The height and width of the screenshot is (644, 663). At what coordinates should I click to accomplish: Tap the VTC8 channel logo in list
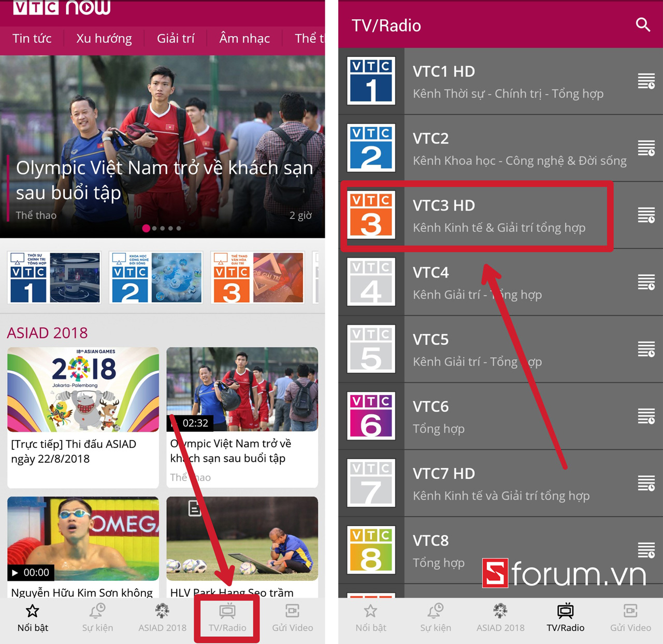pyautogui.click(x=371, y=550)
